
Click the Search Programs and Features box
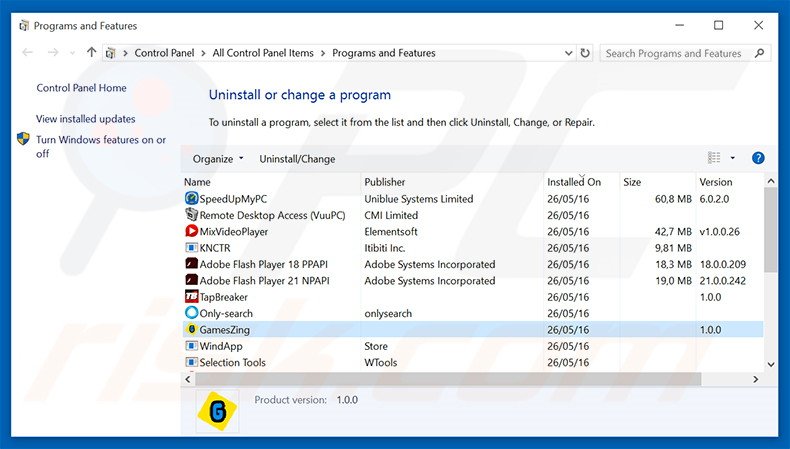(675, 53)
